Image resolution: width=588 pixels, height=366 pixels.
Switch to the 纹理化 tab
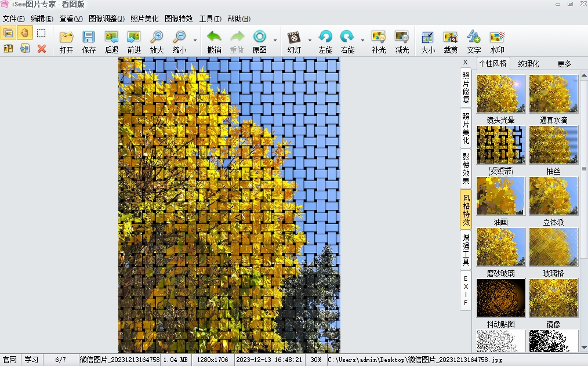tap(528, 64)
